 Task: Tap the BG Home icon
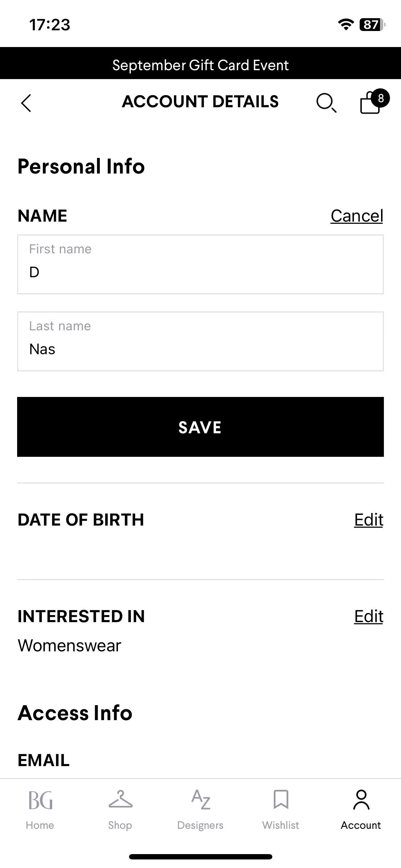(x=40, y=800)
